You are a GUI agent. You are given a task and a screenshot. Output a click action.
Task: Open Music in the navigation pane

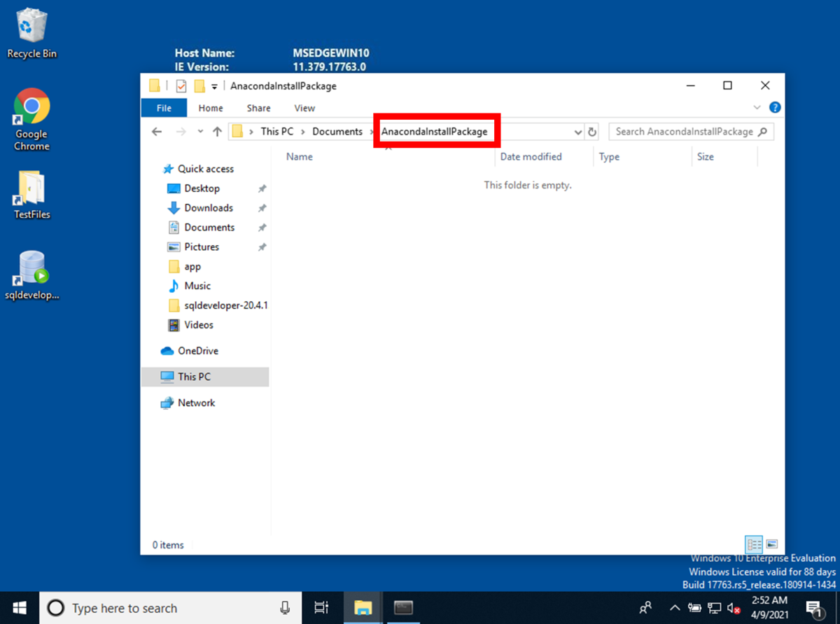pos(197,286)
